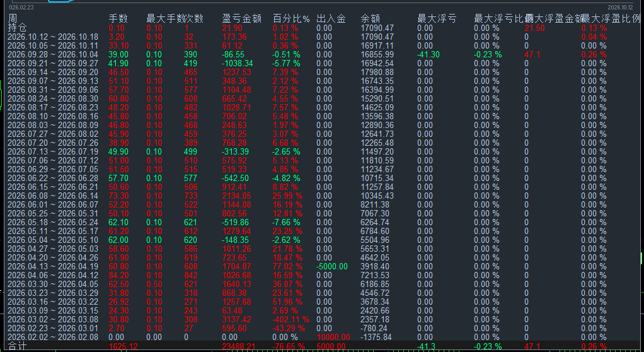Select week row 2026.06.01 ~ 2026.06.07
This screenshot has width=644, height=352.
click(x=53, y=205)
